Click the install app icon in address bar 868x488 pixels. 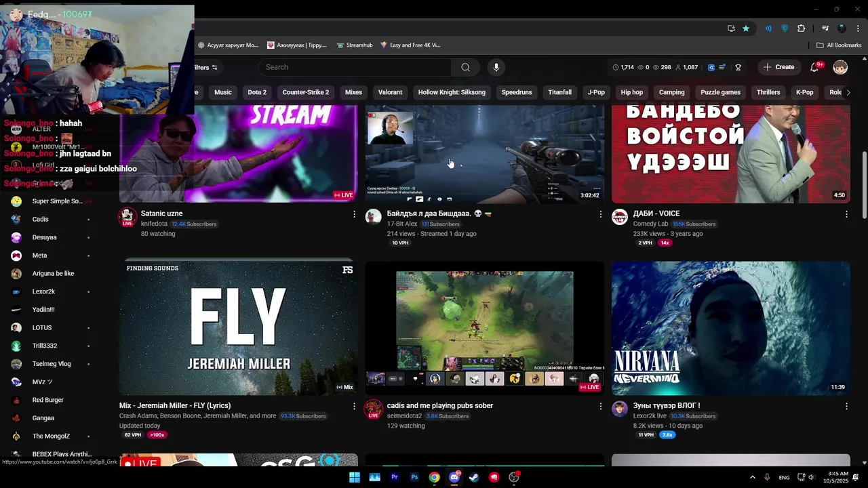pos(731,28)
